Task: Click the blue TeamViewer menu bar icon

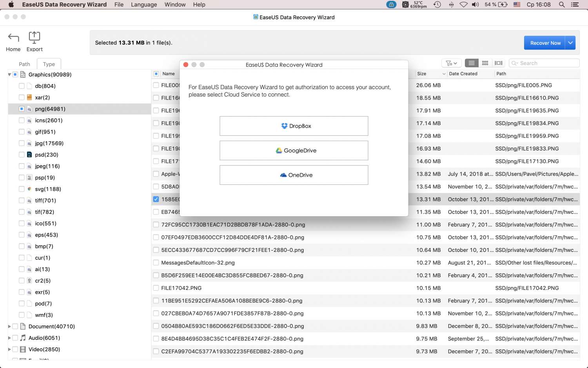Action: (391, 5)
